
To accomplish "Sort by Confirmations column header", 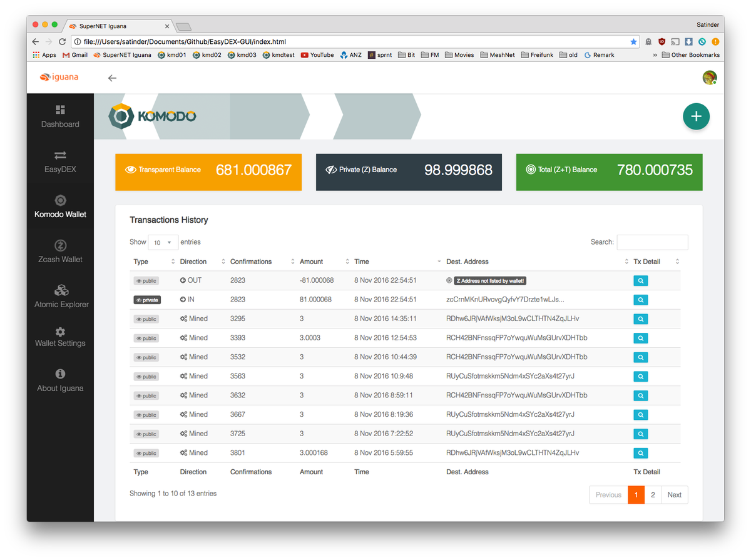I will (262, 262).
